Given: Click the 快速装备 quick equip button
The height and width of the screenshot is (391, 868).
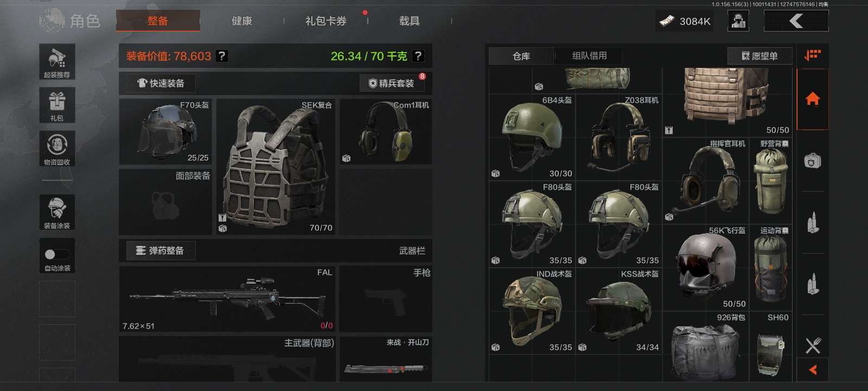Looking at the screenshot, I should click(161, 83).
